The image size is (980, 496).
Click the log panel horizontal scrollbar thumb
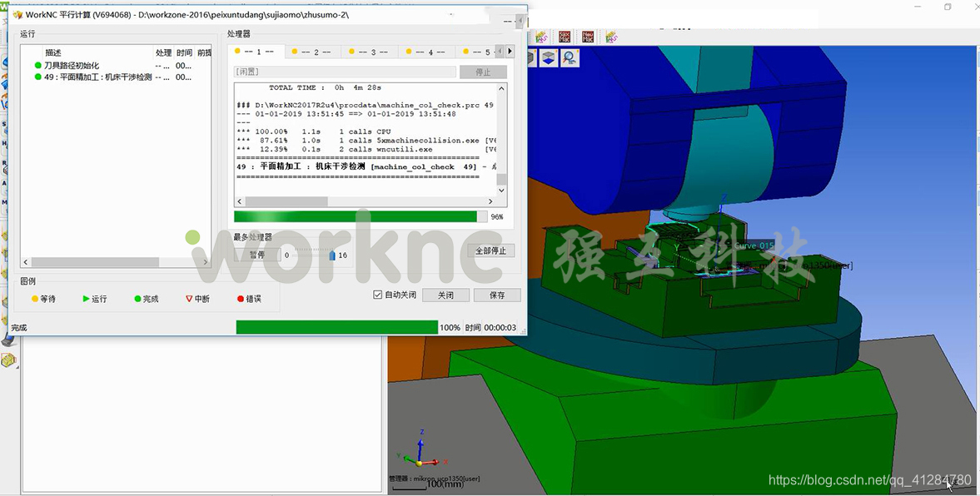286,201
